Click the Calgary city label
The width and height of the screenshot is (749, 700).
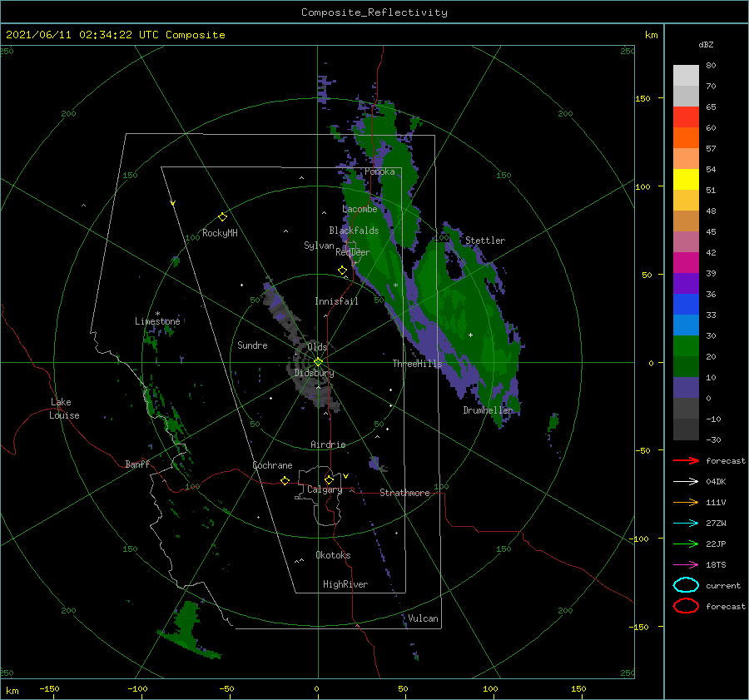(325, 489)
